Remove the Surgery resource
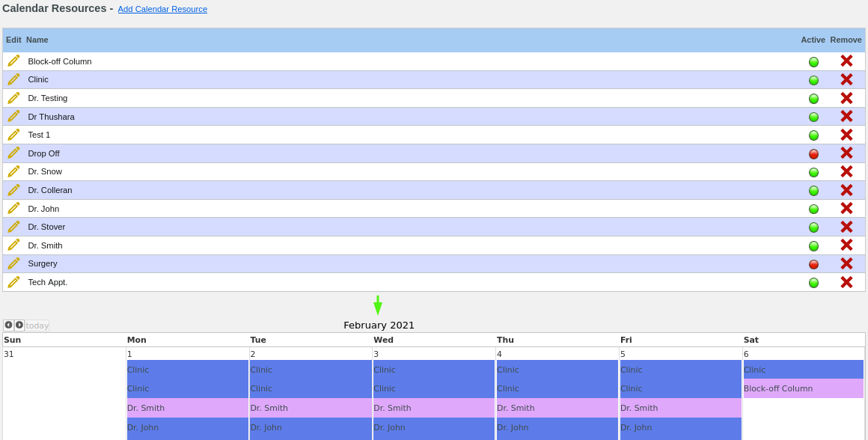The width and height of the screenshot is (868, 440). [x=846, y=264]
